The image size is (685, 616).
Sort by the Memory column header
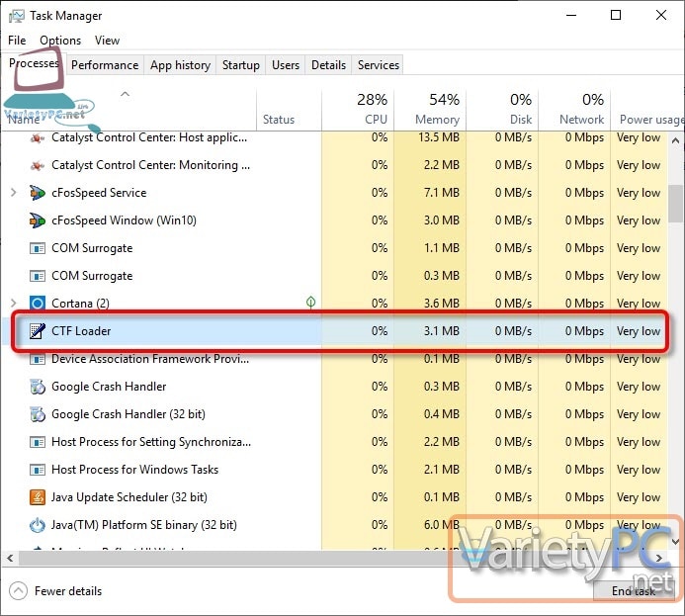point(430,109)
